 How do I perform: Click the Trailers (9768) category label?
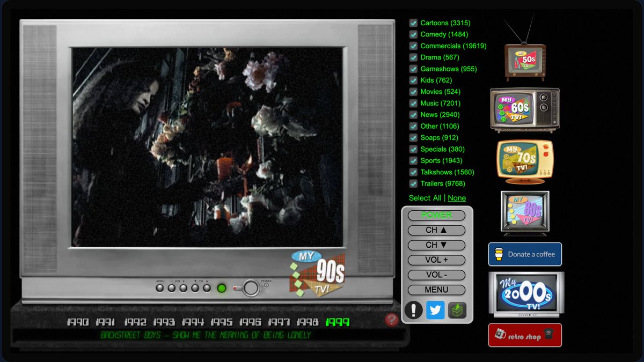(x=443, y=183)
